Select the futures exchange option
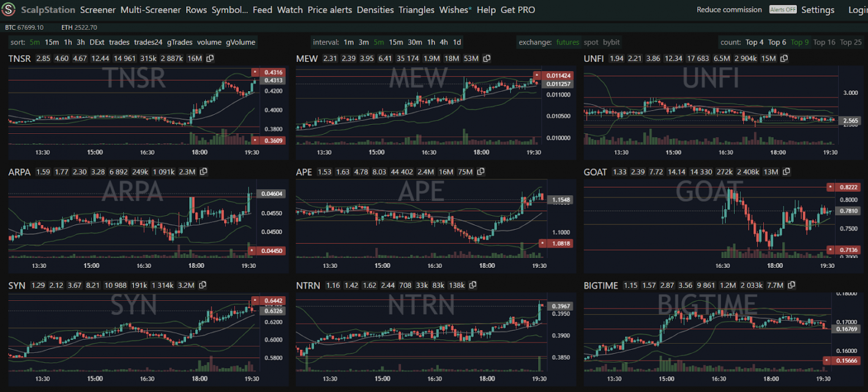The image size is (868, 392). [x=567, y=42]
